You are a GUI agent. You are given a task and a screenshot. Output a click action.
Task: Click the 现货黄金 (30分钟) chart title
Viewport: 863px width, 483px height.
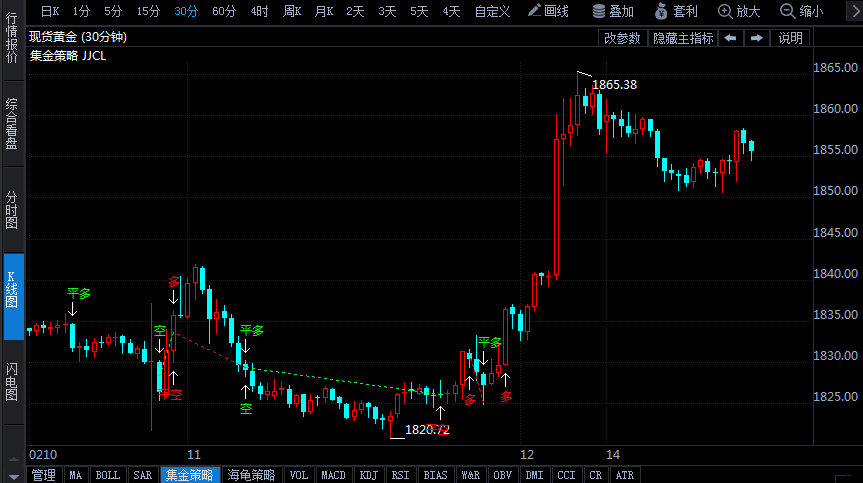point(78,37)
